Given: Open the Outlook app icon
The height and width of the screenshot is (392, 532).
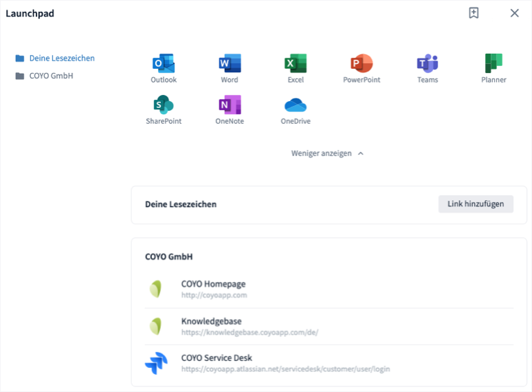Looking at the screenshot, I should pyautogui.click(x=164, y=63).
